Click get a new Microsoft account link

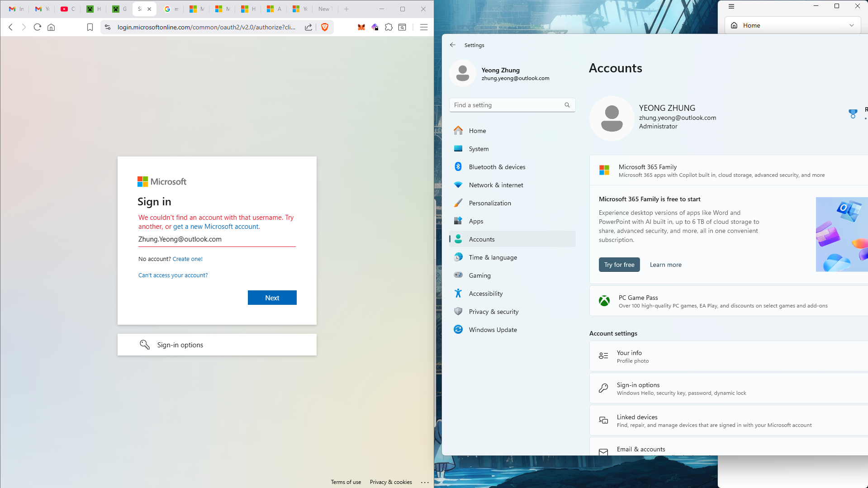click(216, 227)
